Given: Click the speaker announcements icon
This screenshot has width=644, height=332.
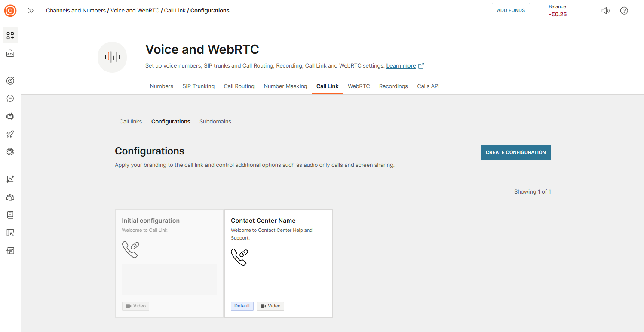Looking at the screenshot, I should [x=605, y=11].
